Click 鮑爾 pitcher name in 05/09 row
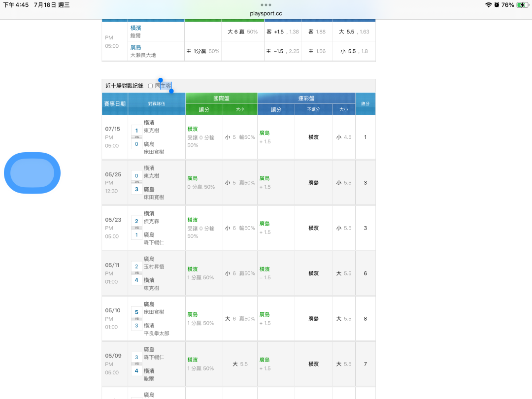This screenshot has width=532, height=399. click(x=149, y=379)
